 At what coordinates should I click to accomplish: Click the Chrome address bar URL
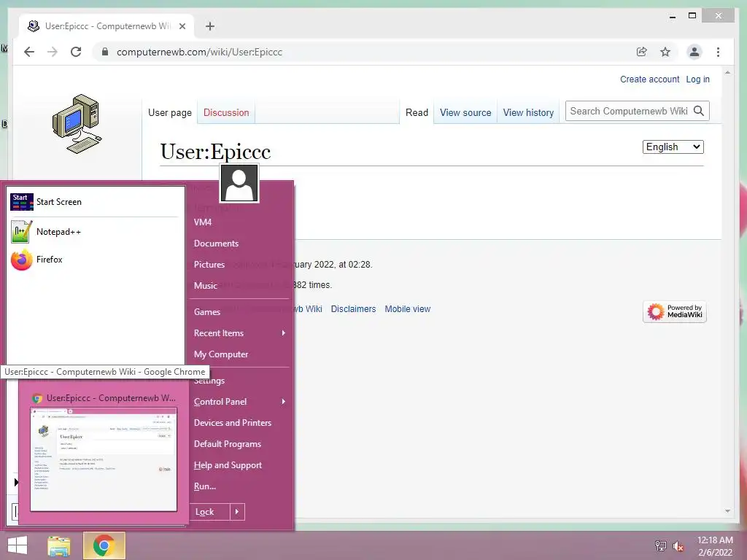199,52
